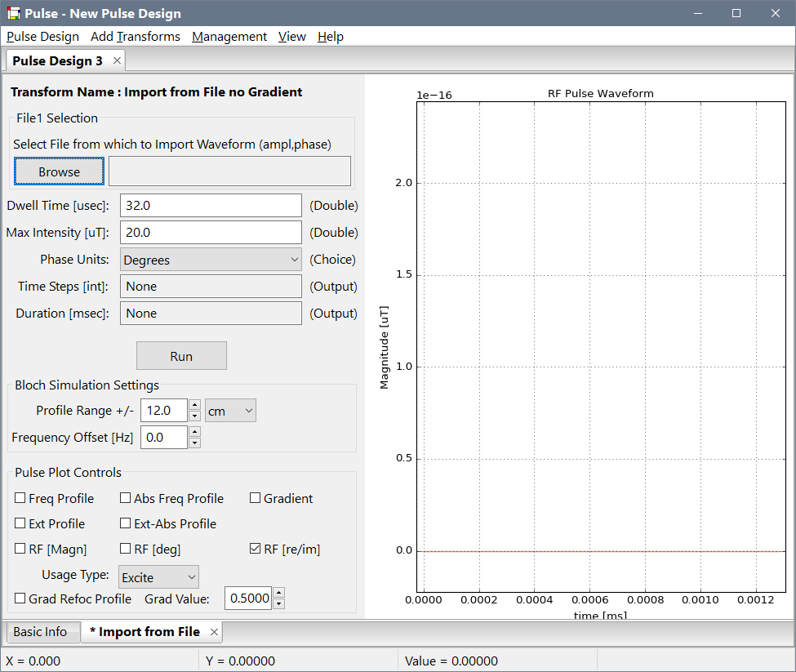Increase Profile Range with up arrow
796x672 pixels.
pos(194,405)
